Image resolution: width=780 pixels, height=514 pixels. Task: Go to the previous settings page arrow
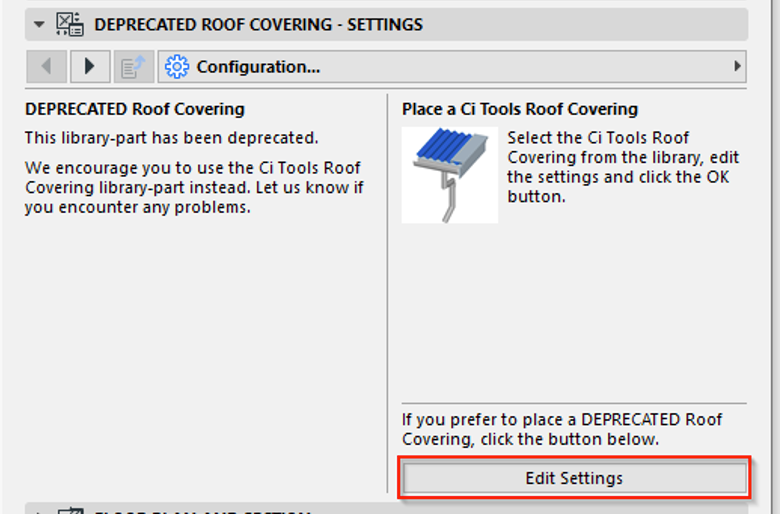(47, 66)
